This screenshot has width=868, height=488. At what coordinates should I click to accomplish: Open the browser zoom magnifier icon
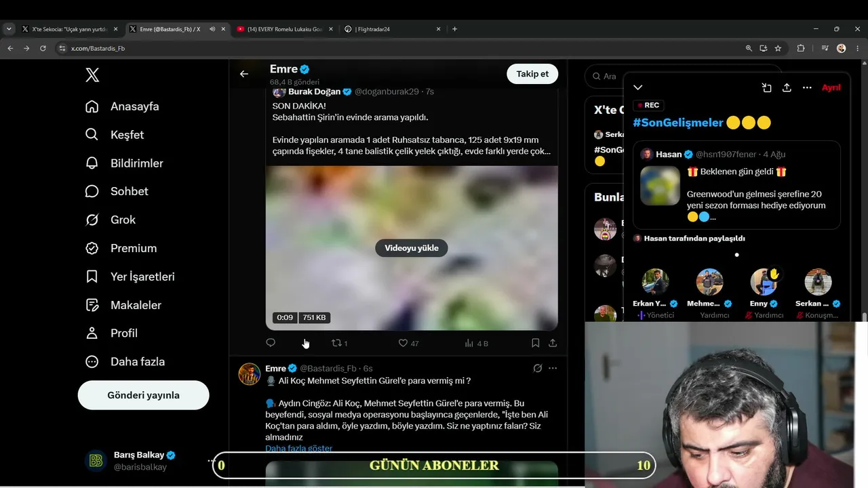[x=749, y=48]
